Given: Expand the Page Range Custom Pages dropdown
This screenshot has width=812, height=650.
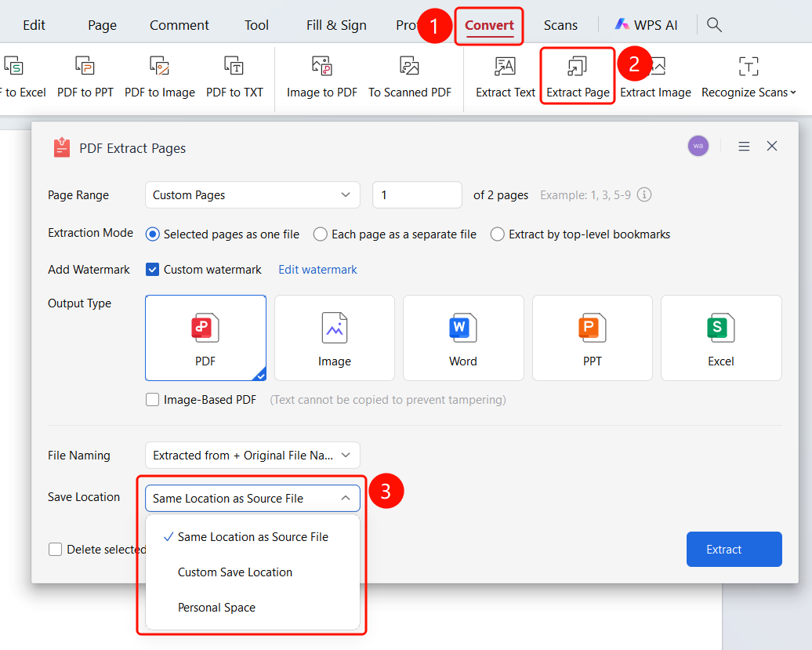Looking at the screenshot, I should point(252,194).
